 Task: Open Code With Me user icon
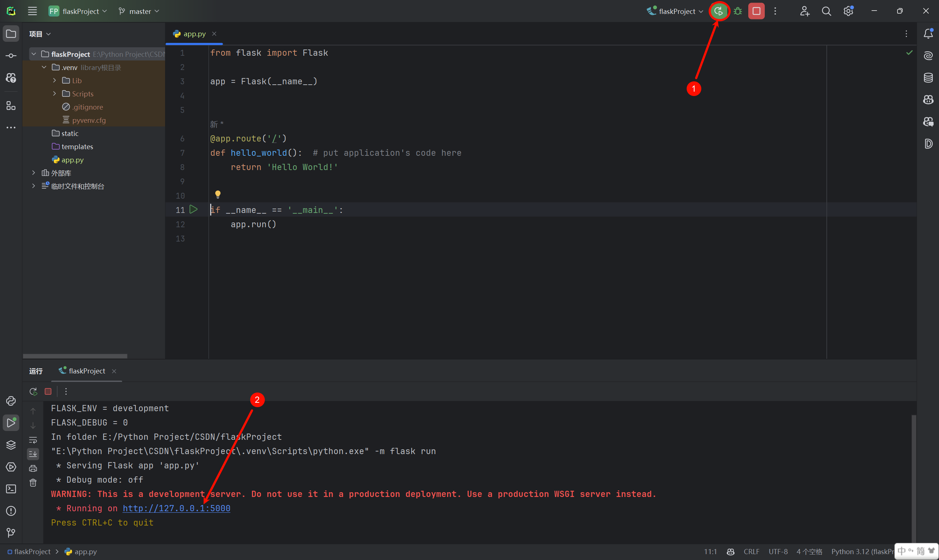804,11
